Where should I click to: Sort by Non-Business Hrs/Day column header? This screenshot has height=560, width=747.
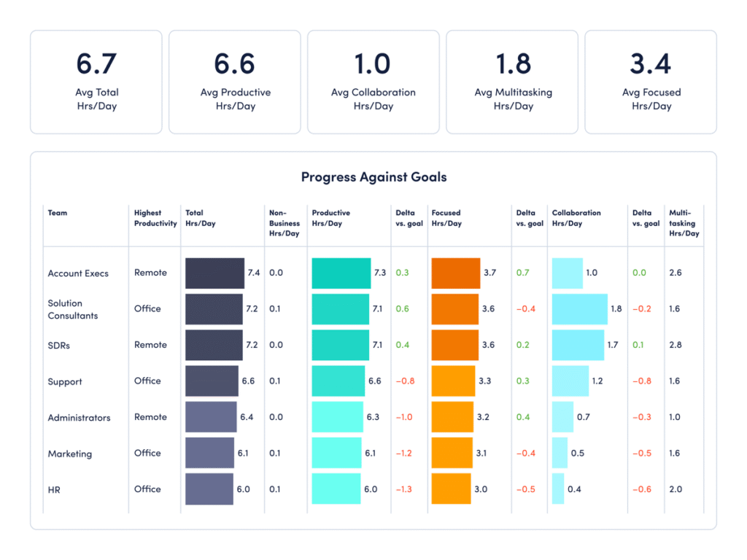pos(284,223)
